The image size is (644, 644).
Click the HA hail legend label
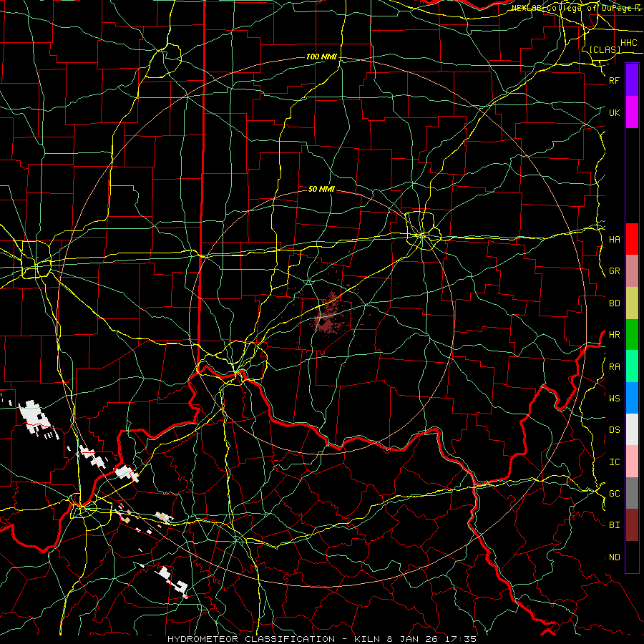614,240
